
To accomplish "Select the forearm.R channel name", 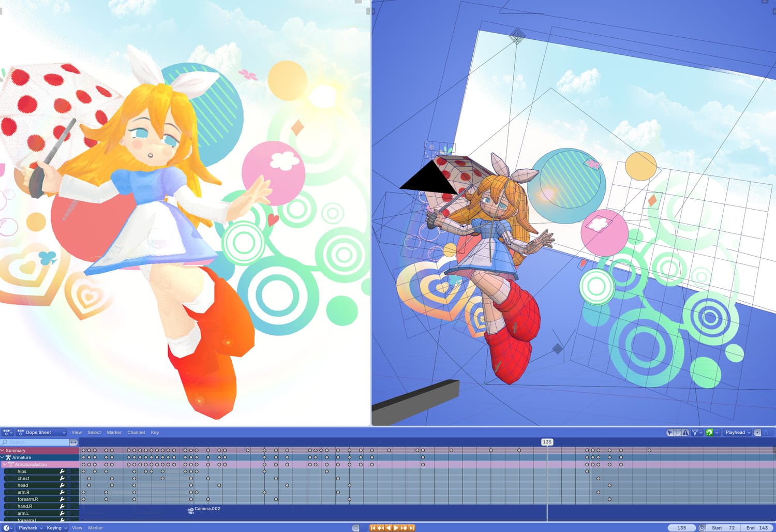I will click(x=27, y=499).
